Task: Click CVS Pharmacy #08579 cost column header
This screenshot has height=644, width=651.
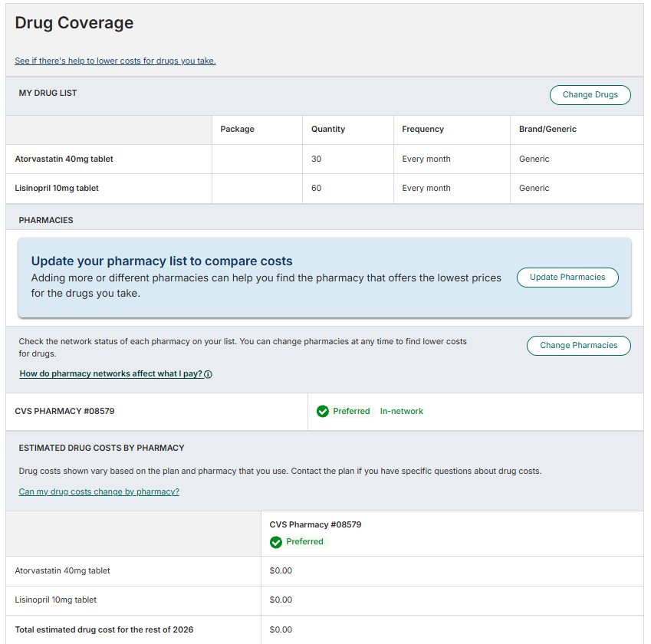Action: tap(315, 524)
